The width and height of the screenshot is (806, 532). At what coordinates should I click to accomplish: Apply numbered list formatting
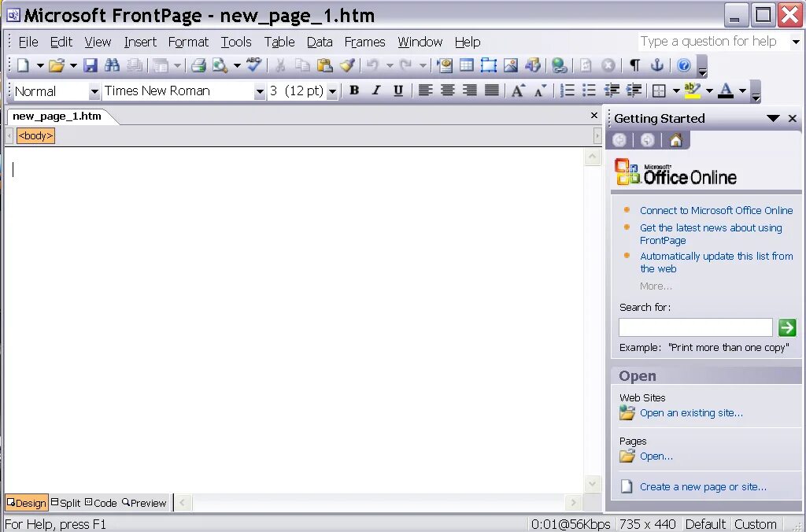click(x=567, y=91)
